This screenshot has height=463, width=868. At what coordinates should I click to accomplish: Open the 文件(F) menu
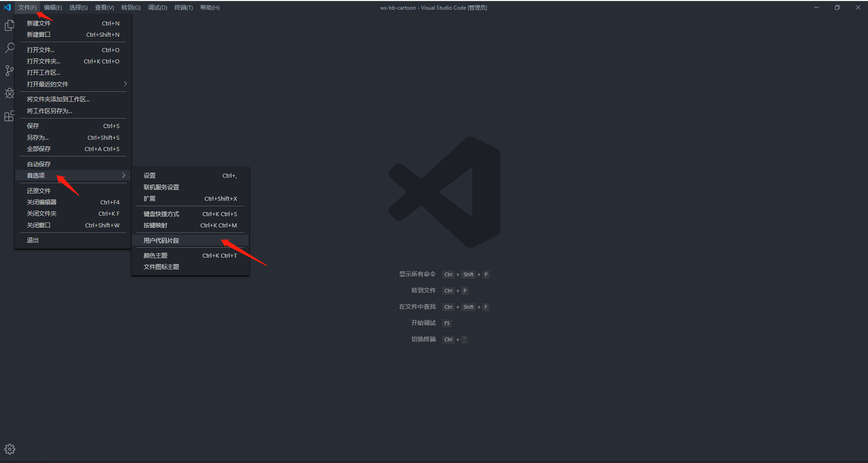point(27,7)
